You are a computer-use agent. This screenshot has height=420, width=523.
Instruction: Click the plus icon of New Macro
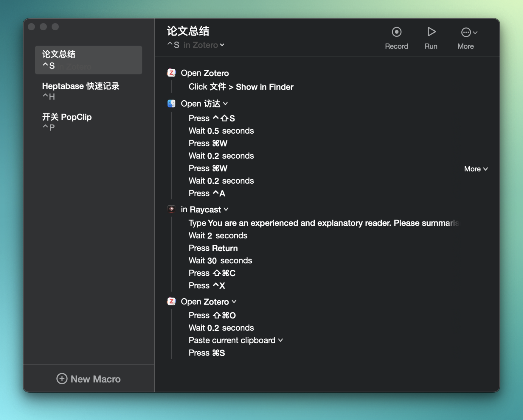(62, 379)
